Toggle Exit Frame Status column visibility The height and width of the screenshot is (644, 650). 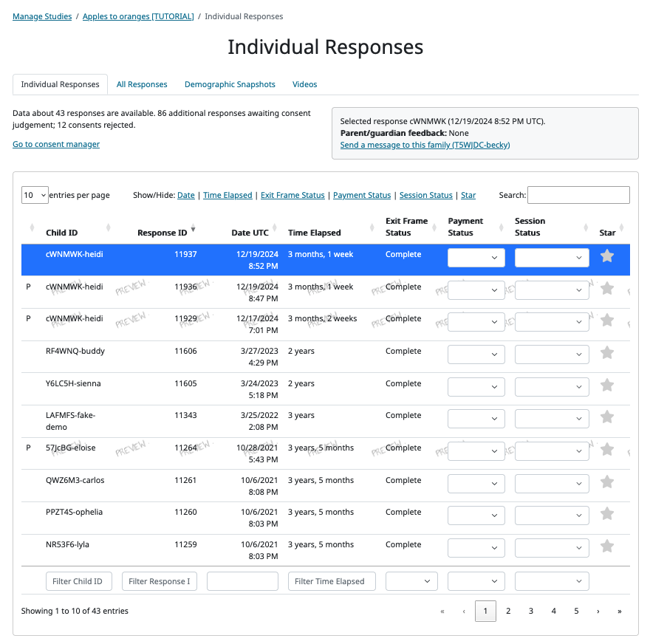[x=292, y=195]
